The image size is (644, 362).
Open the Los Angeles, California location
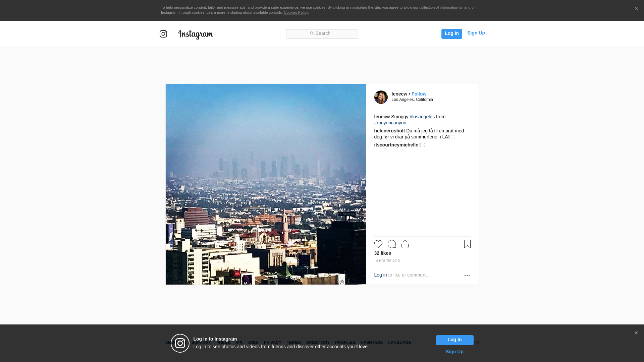tap(412, 100)
